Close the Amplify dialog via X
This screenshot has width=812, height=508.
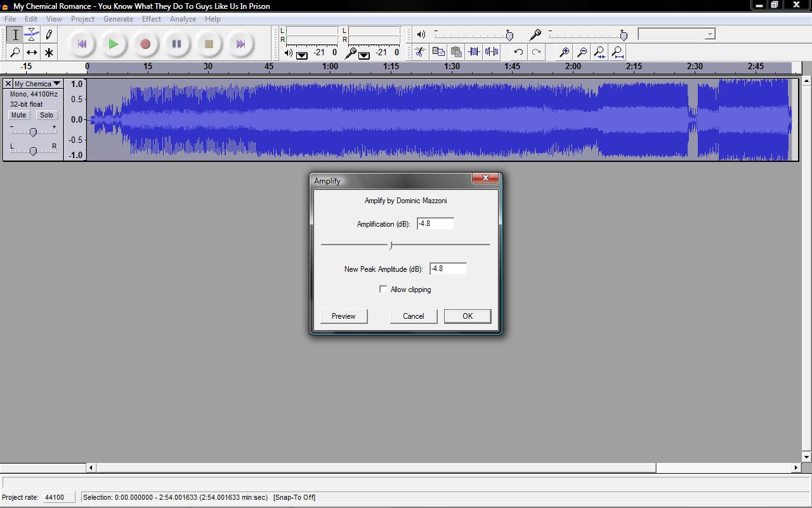coord(485,178)
